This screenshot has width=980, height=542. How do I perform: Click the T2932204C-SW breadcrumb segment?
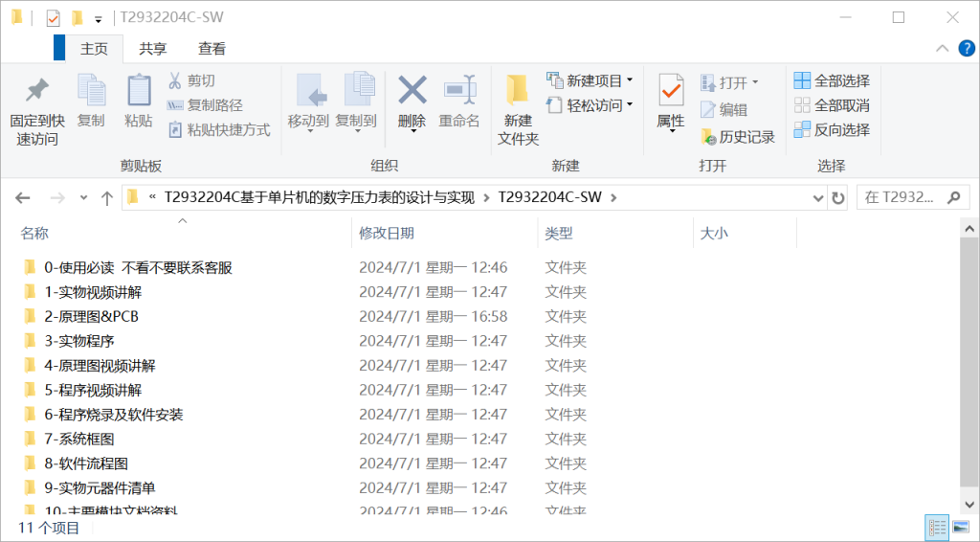click(x=549, y=197)
